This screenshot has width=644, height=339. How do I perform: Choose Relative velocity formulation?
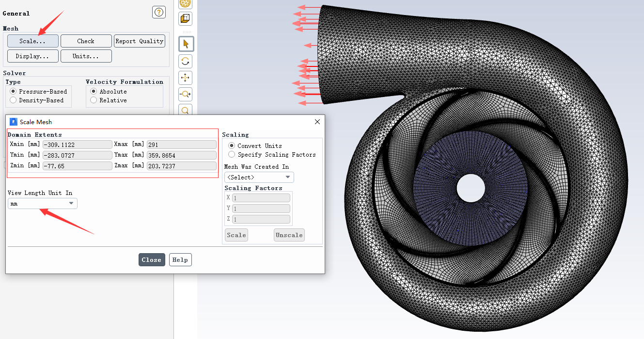94,100
